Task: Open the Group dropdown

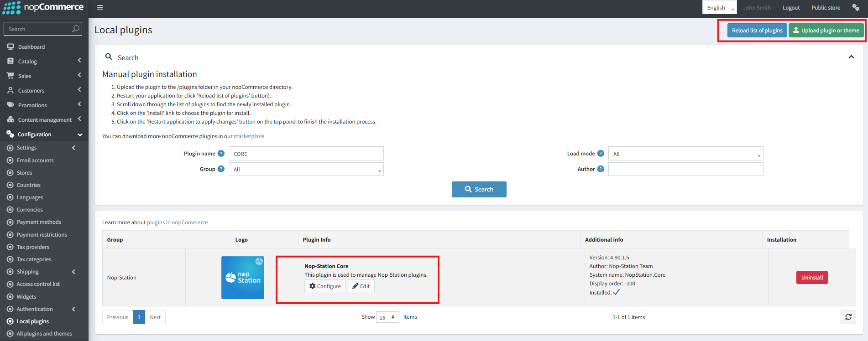Action: point(306,169)
